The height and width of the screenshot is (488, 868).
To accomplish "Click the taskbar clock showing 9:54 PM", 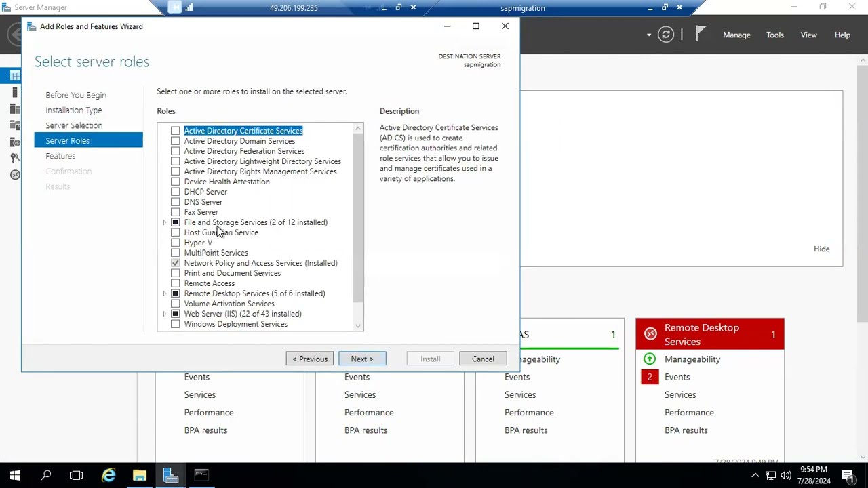I will coord(814,475).
